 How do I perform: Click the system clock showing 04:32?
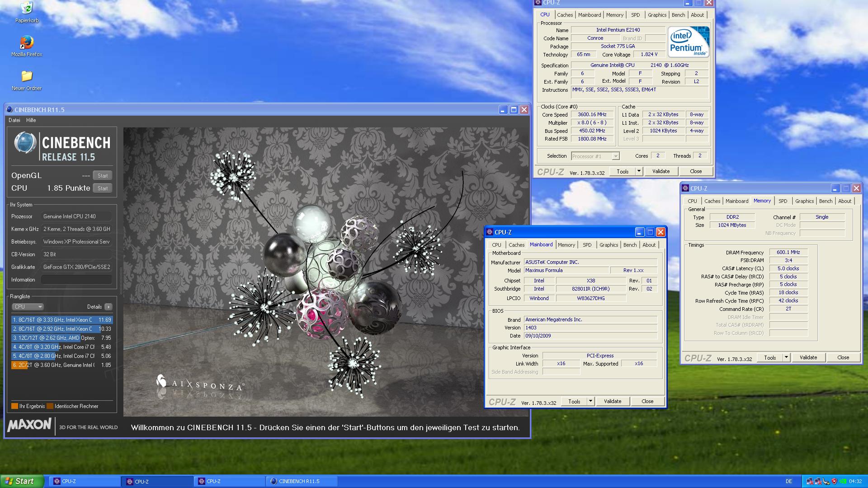[x=855, y=481]
